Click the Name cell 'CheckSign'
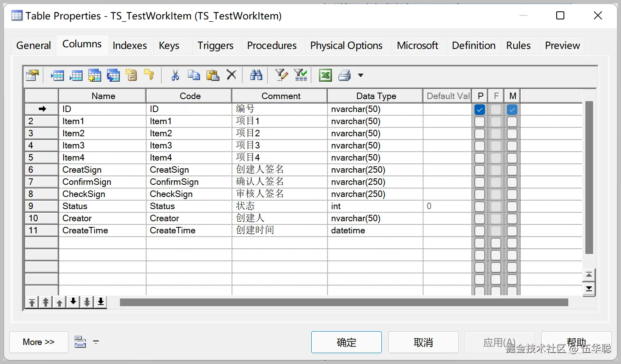This screenshot has height=364, width=621. [102, 194]
